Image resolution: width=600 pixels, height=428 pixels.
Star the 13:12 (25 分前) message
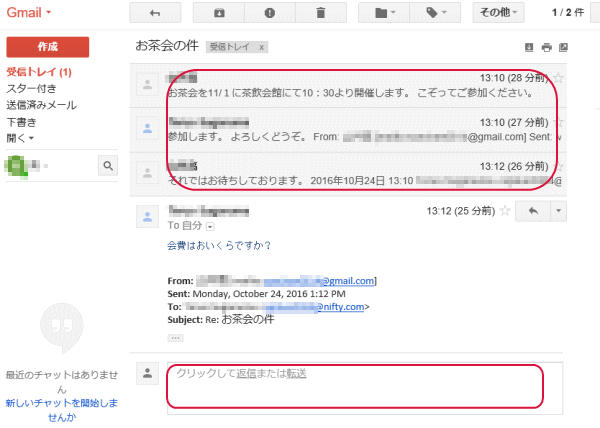[505, 211]
